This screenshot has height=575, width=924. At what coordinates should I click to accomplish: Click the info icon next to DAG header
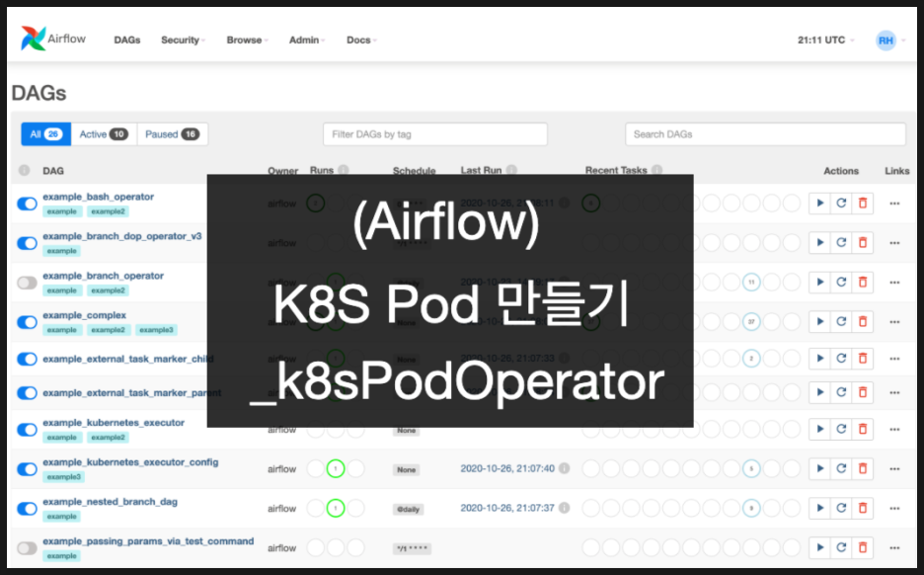pos(24,171)
